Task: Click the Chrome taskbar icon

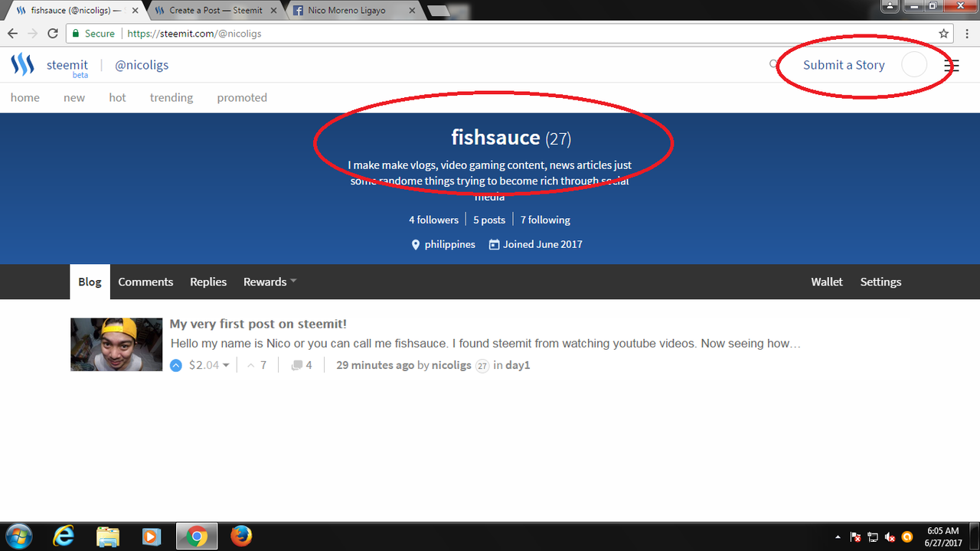Action: tap(196, 536)
